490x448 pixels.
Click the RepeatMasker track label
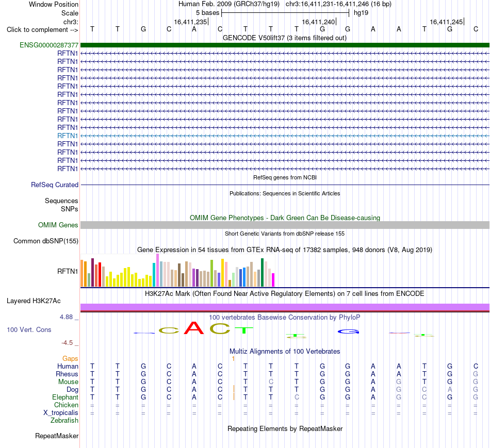pos(57,436)
